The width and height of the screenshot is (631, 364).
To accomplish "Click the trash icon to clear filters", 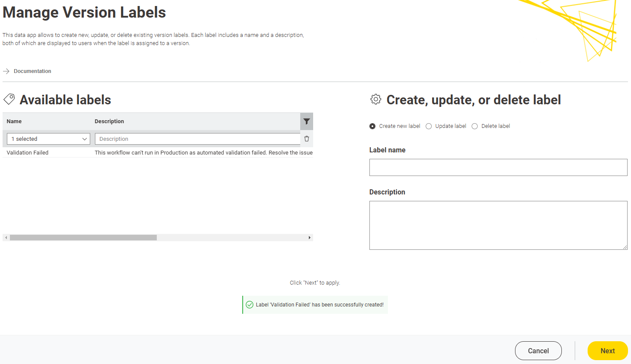I will click(x=307, y=139).
